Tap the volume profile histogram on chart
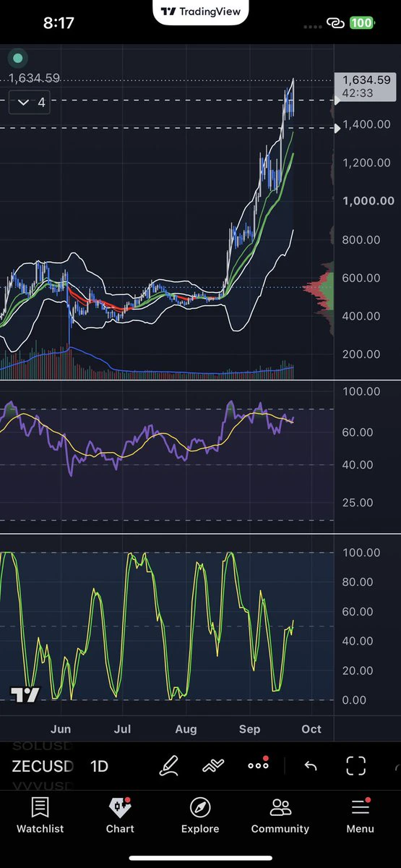Screen dimensions: 401x868 (319, 289)
